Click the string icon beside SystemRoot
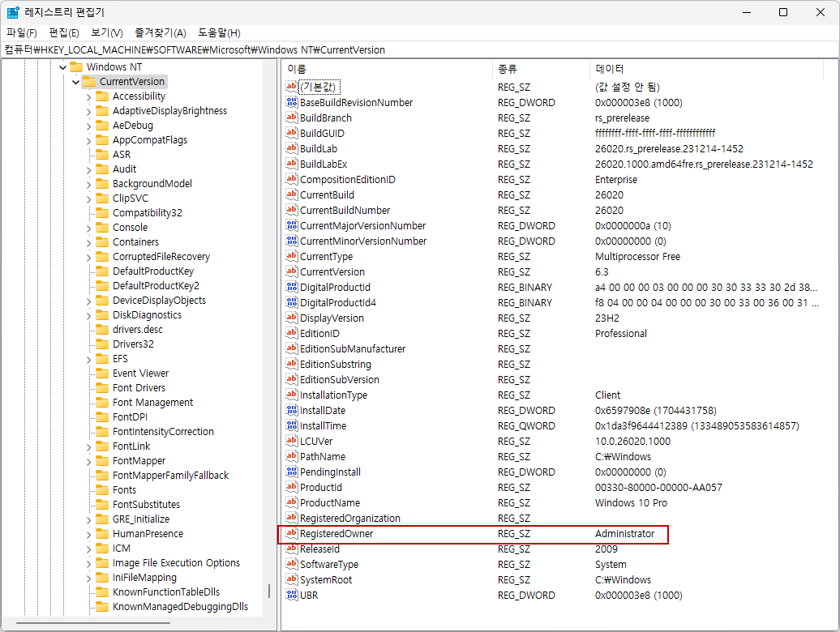This screenshot has height=632, width=840. click(x=291, y=579)
